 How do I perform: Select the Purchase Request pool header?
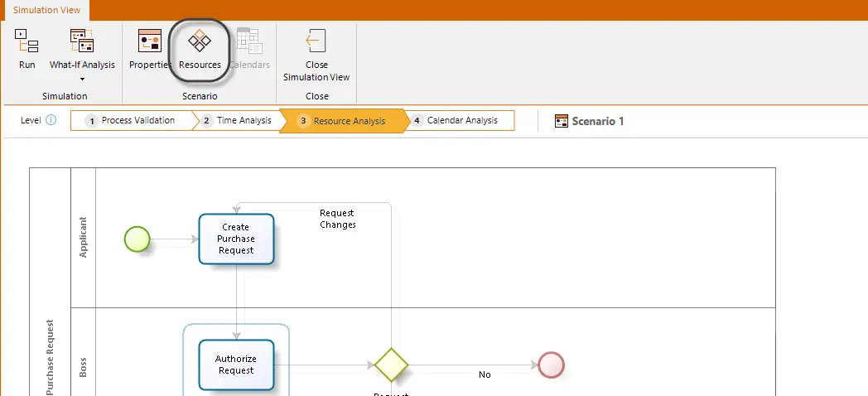point(51,357)
